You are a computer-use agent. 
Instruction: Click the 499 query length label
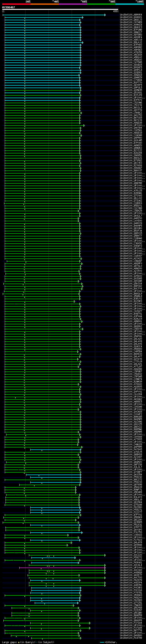(x=115, y=11)
